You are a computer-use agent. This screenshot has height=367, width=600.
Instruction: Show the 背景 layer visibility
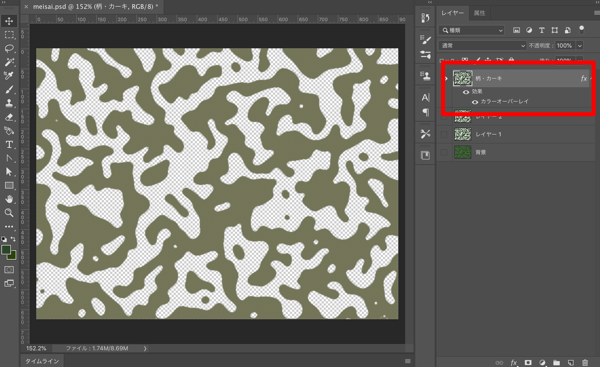pos(444,152)
